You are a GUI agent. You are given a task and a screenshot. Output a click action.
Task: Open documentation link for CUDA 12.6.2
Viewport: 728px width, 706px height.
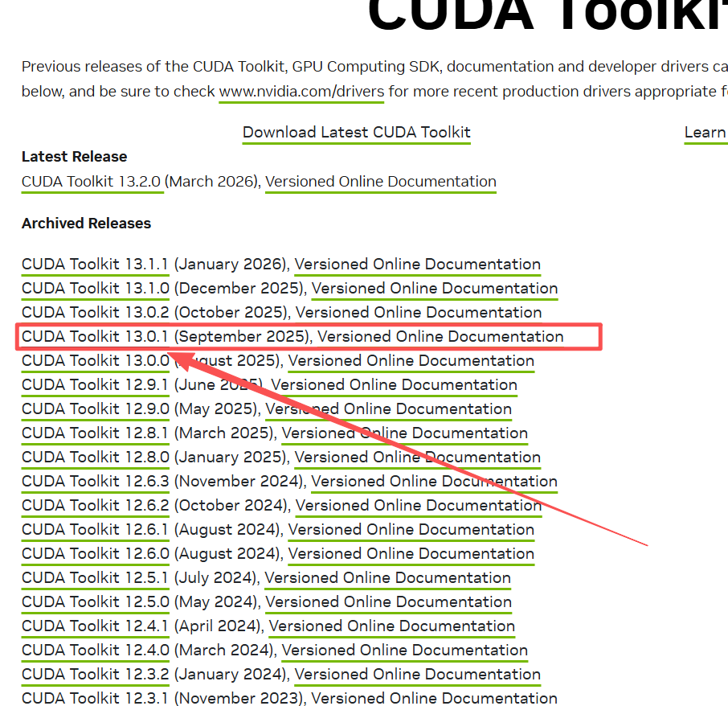pyautogui.click(x=419, y=506)
